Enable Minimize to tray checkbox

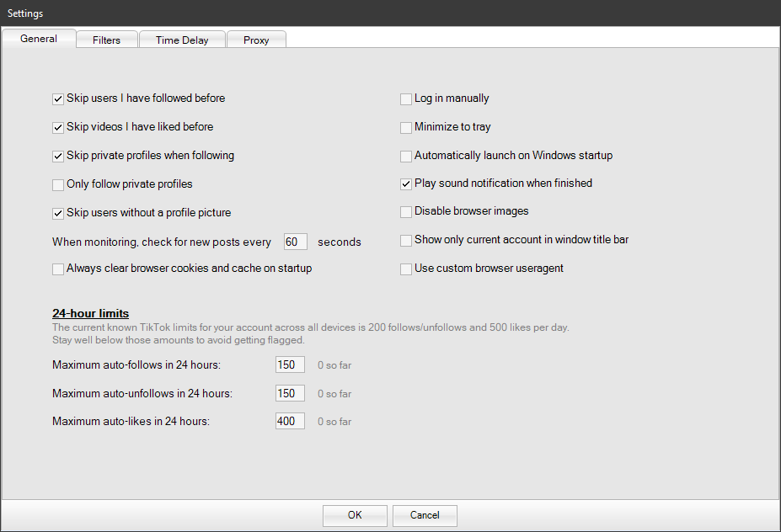point(406,128)
